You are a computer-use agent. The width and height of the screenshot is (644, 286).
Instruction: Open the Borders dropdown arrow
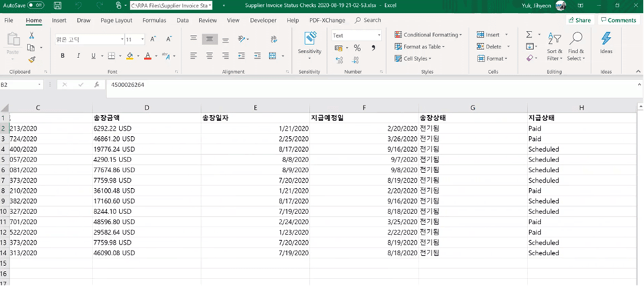tap(120, 56)
